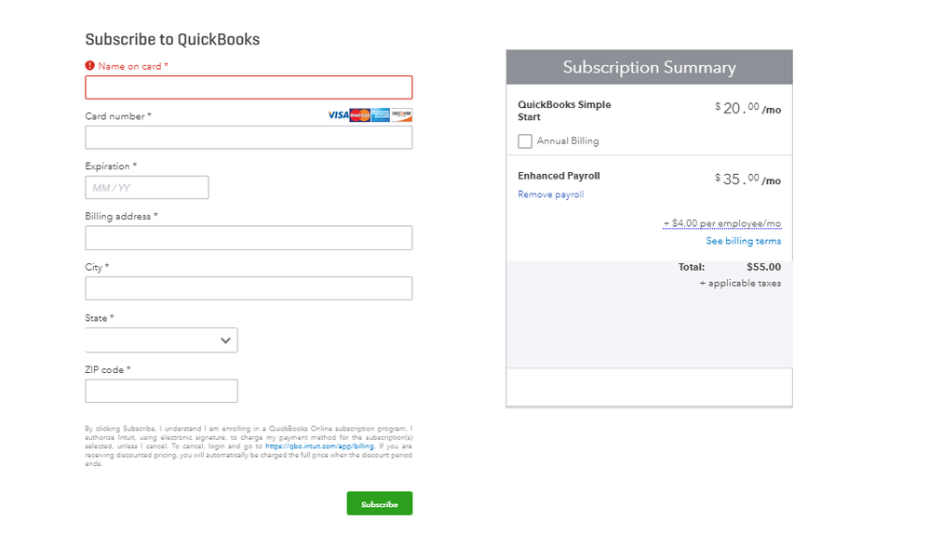
Task: Focus the City text field
Action: 249,288
